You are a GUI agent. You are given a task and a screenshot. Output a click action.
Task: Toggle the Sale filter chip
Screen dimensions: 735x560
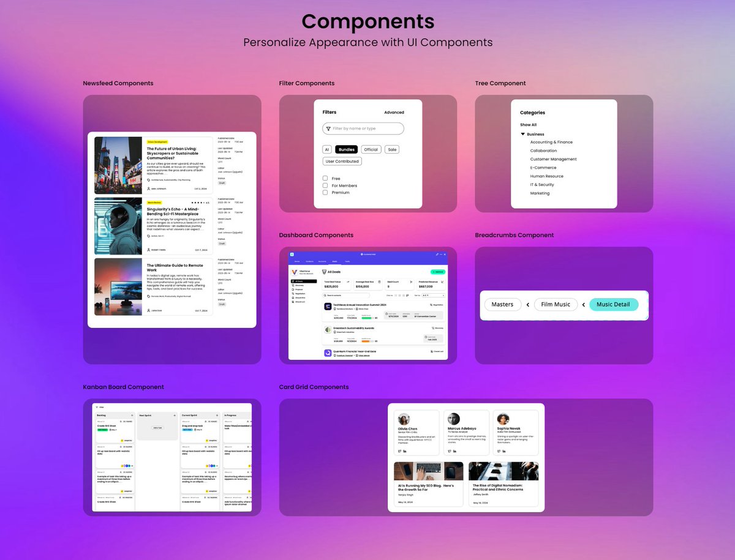point(392,149)
